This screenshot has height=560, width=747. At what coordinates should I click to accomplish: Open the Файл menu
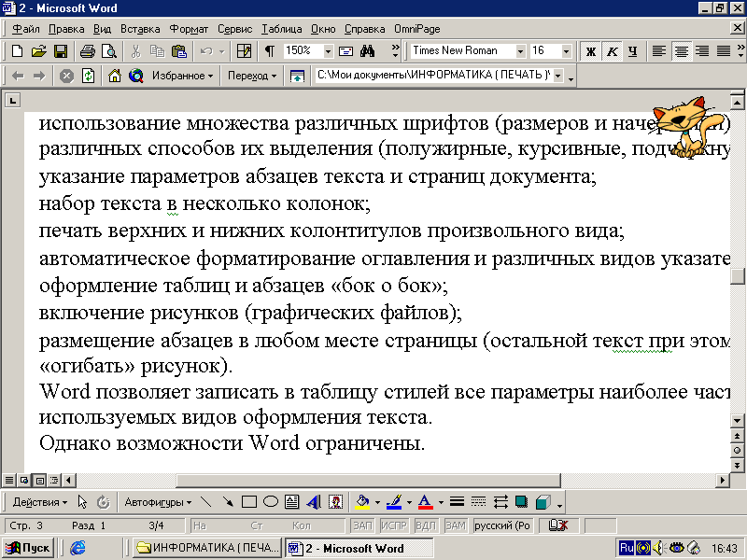click(x=26, y=29)
